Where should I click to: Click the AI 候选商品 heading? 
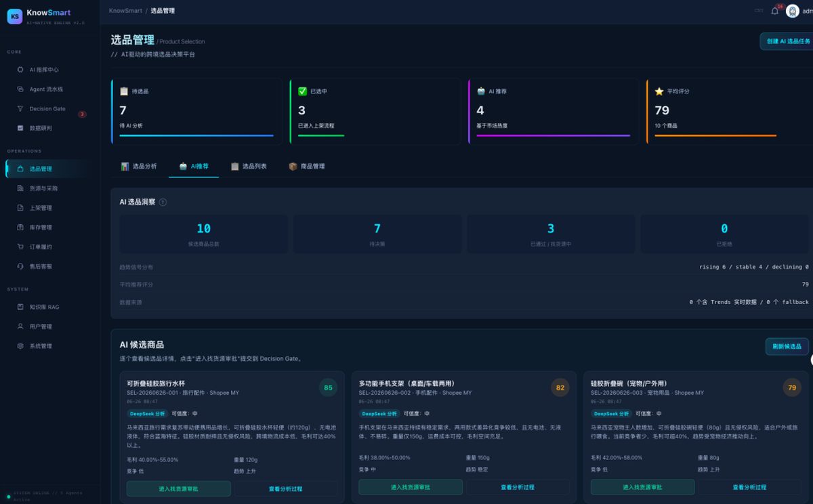pyautogui.click(x=142, y=344)
